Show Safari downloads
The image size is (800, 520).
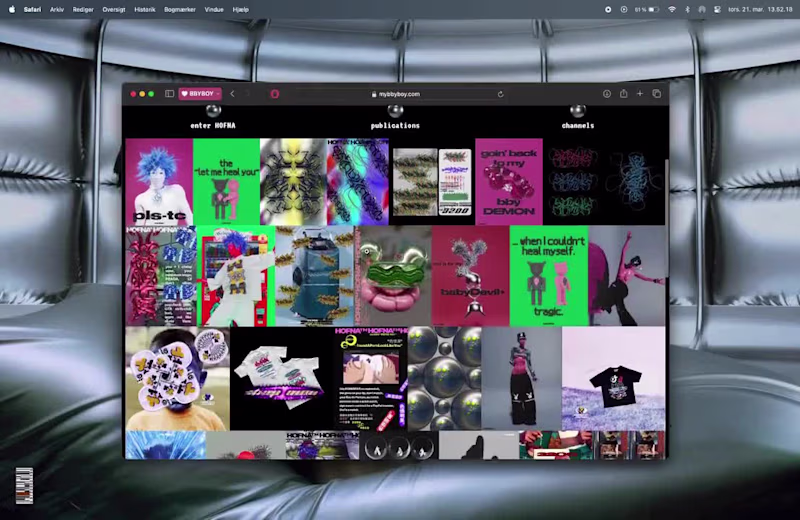pyautogui.click(x=607, y=94)
